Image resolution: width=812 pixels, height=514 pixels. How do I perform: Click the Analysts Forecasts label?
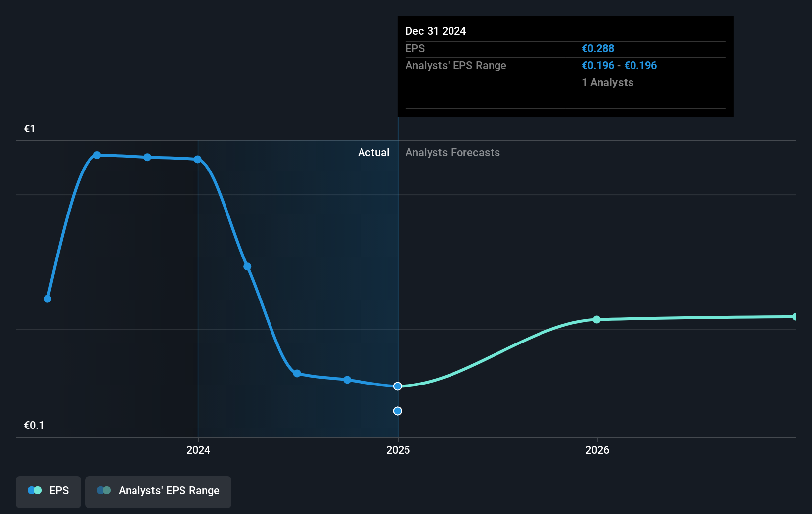452,152
